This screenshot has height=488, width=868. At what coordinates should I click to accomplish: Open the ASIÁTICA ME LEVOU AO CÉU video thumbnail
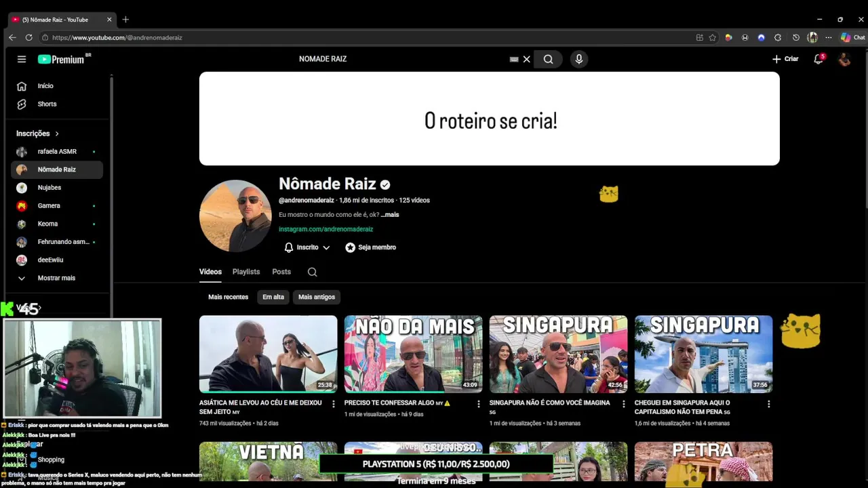tap(268, 354)
